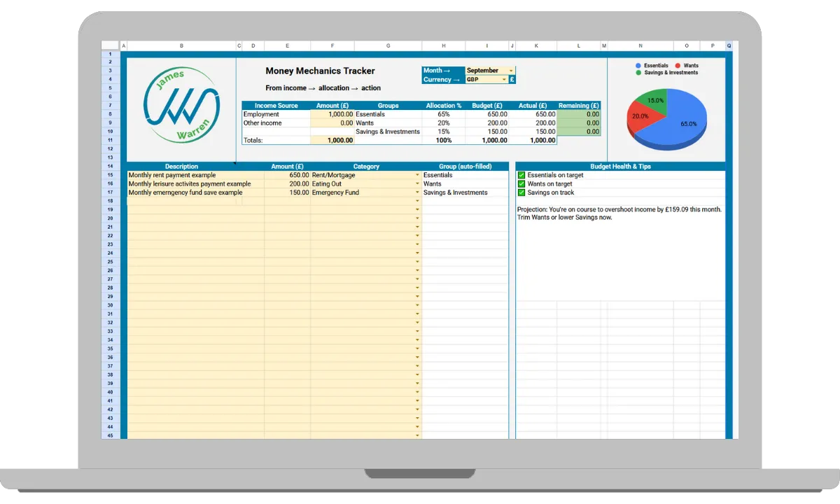Click the green Savings & Investments legend marker
840x504 pixels.
pos(638,72)
